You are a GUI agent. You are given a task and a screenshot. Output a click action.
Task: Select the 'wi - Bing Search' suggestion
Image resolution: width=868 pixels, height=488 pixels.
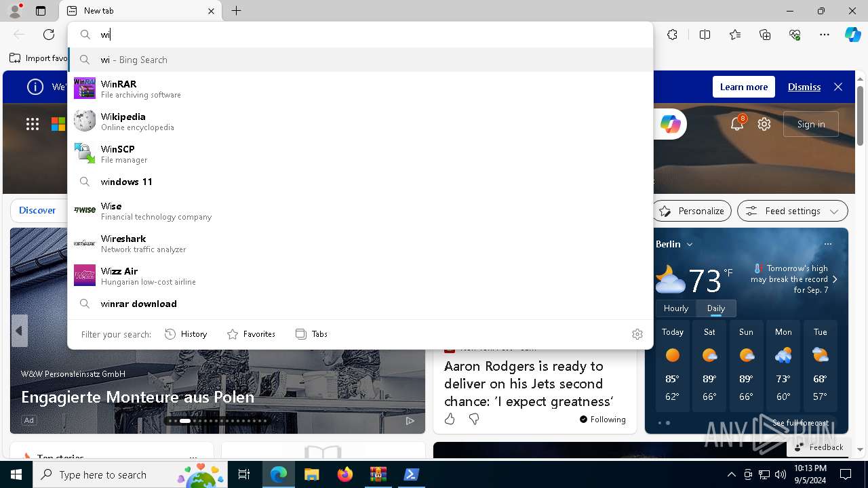point(361,60)
